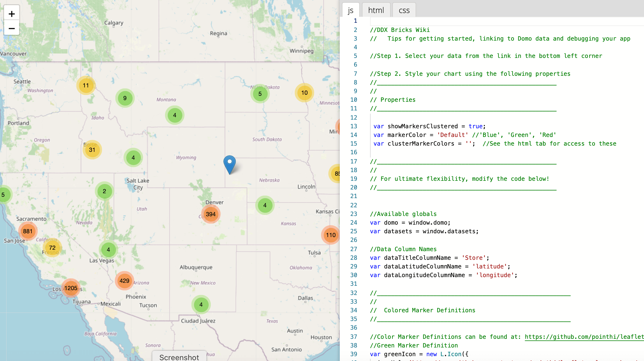Image resolution: width=644 pixels, height=361 pixels.
Task: Click the 394 cluster at Denver
Action: click(x=211, y=214)
